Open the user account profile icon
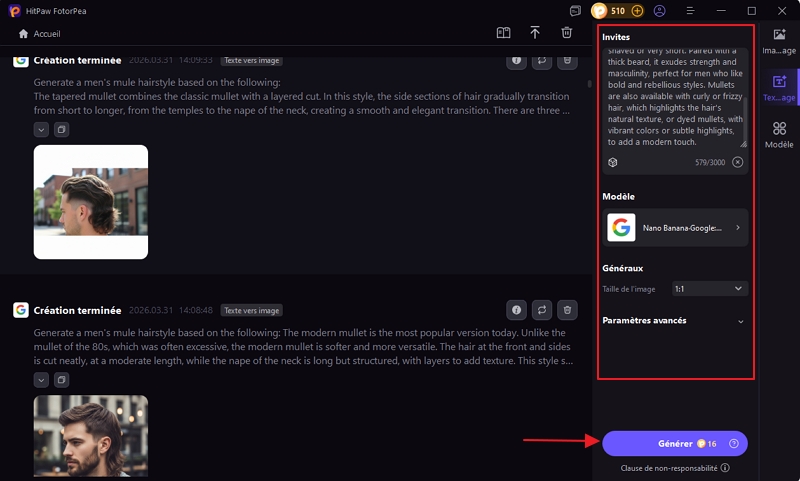This screenshot has height=481, width=800. point(659,11)
